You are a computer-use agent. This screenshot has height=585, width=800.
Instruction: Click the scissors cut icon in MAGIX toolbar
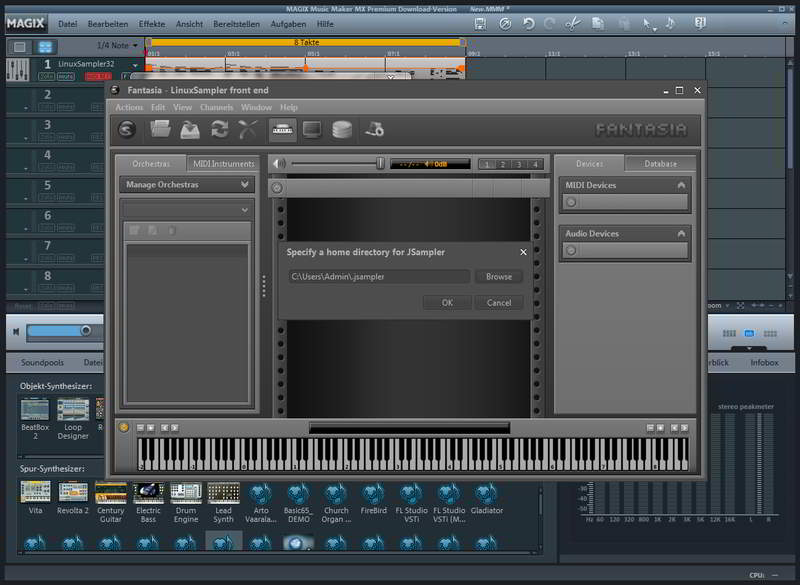click(x=573, y=23)
